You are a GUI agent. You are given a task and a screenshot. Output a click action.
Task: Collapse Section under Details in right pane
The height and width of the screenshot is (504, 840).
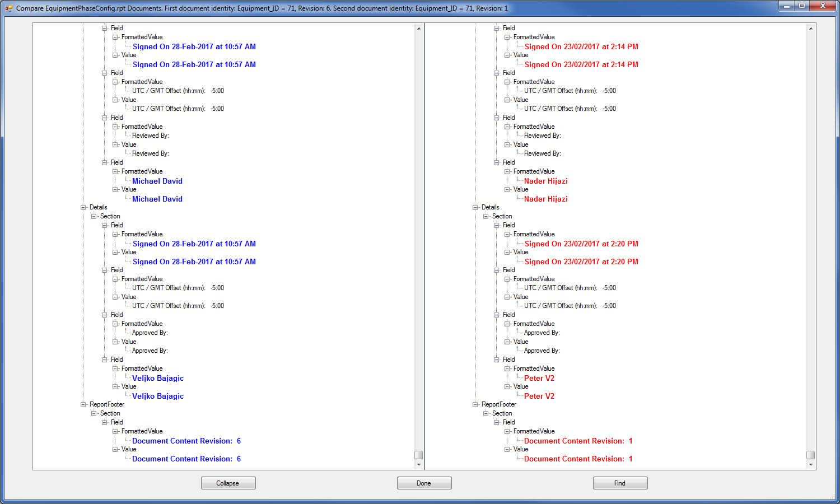click(x=486, y=216)
